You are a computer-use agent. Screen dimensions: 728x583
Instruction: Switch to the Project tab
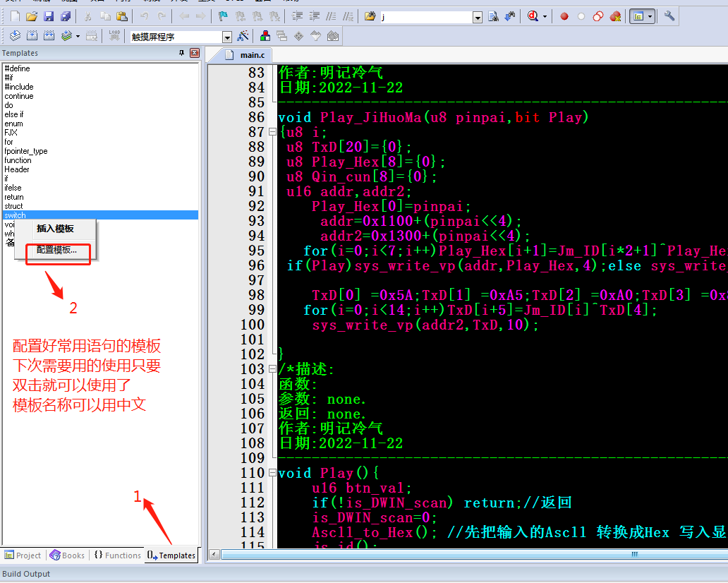coord(23,555)
